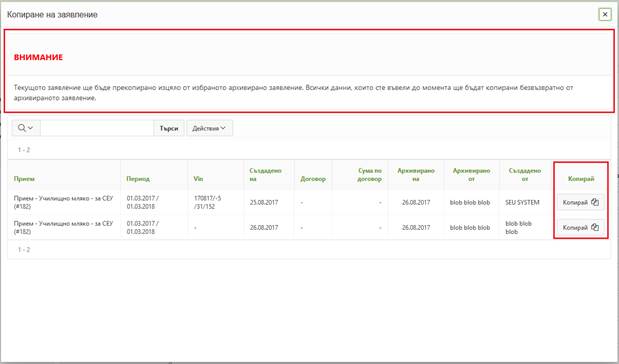Click the Vin column header
The height and width of the screenshot is (364, 619).
(x=198, y=179)
